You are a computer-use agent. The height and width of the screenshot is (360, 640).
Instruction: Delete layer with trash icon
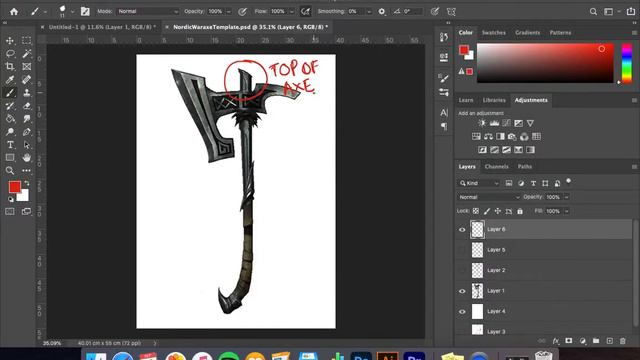coord(622,341)
